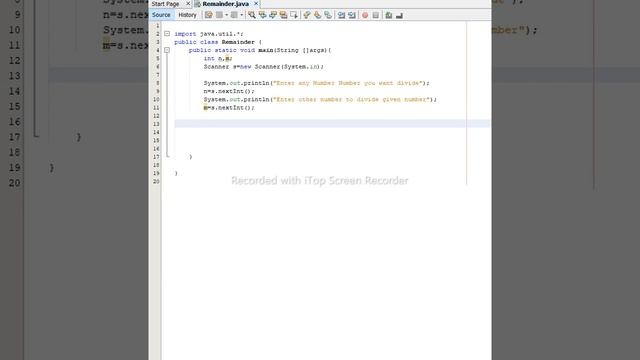Click the Find Selection magnifier icon

(252, 15)
